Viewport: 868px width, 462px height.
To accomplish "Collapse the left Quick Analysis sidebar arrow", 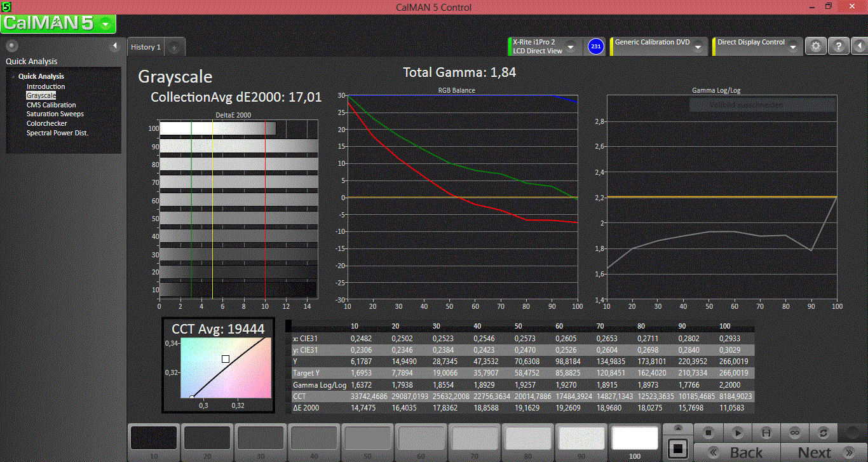I will (x=115, y=46).
